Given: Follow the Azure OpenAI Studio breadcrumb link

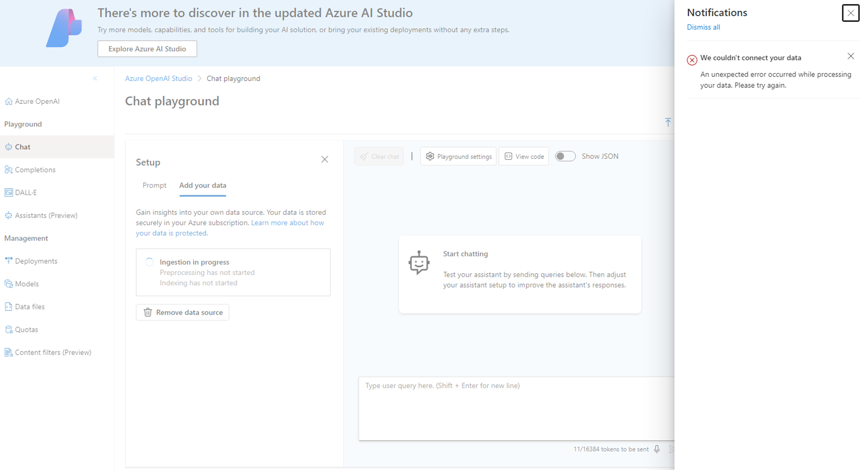Looking at the screenshot, I should (x=158, y=79).
